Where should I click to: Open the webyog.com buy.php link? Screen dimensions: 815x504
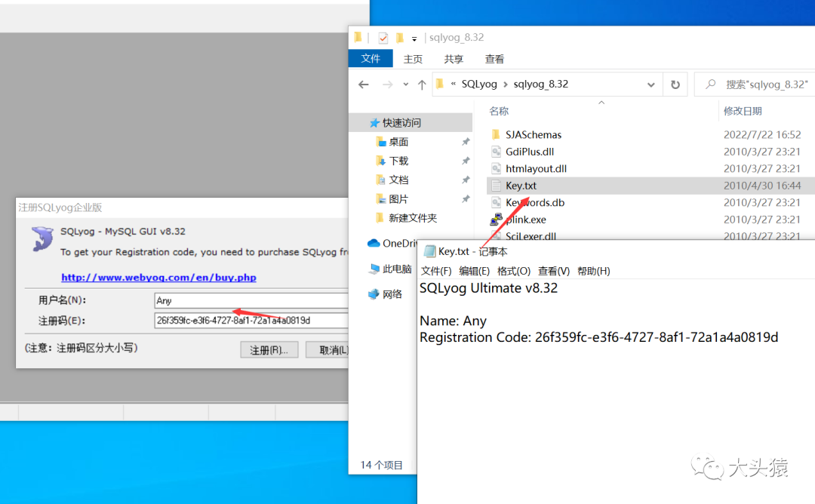tap(158, 278)
